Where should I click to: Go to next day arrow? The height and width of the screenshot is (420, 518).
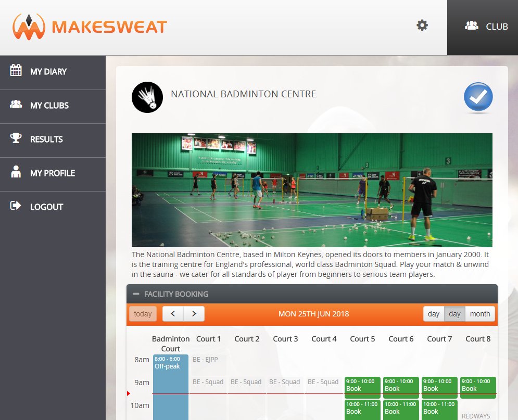pyautogui.click(x=194, y=314)
